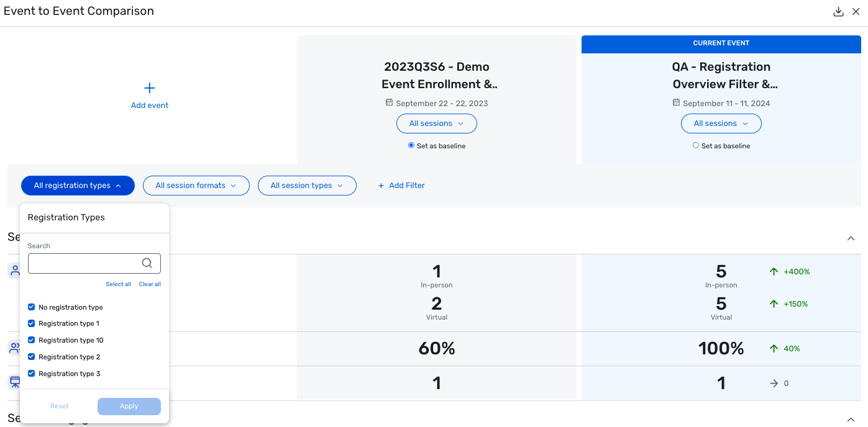
Task: Open All session types dropdown
Action: 307,186
